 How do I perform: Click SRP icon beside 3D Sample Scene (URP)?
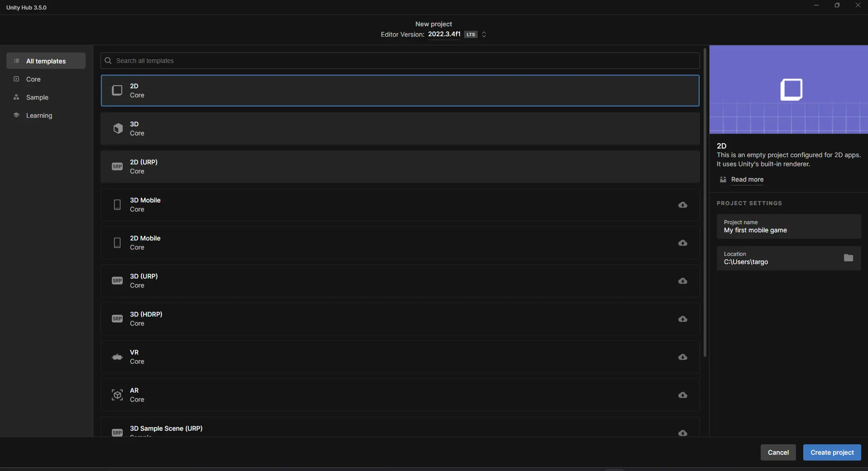tap(117, 433)
